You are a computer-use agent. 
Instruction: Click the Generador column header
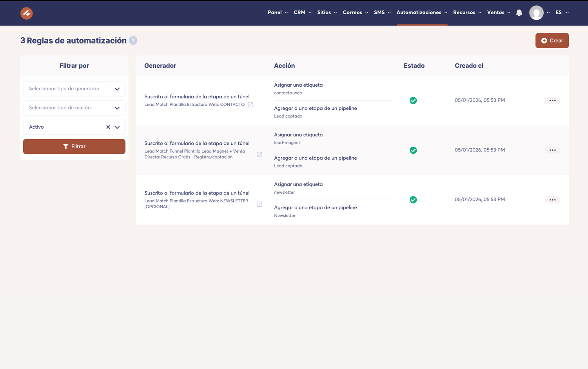click(160, 65)
